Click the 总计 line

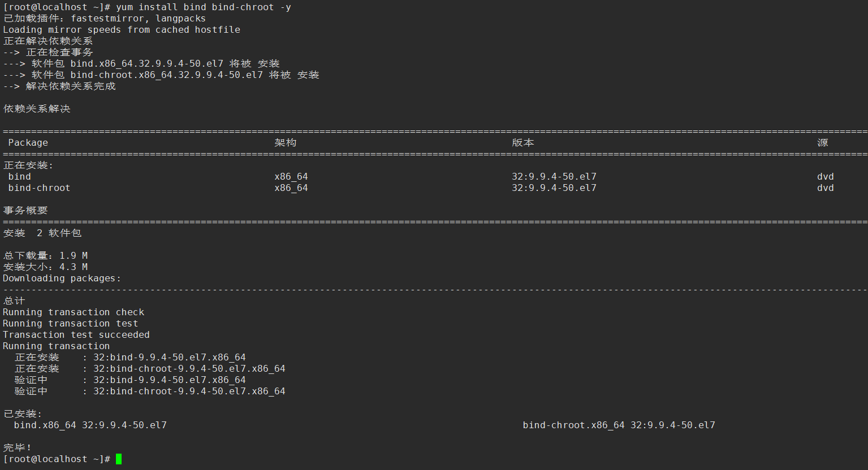click(x=14, y=301)
